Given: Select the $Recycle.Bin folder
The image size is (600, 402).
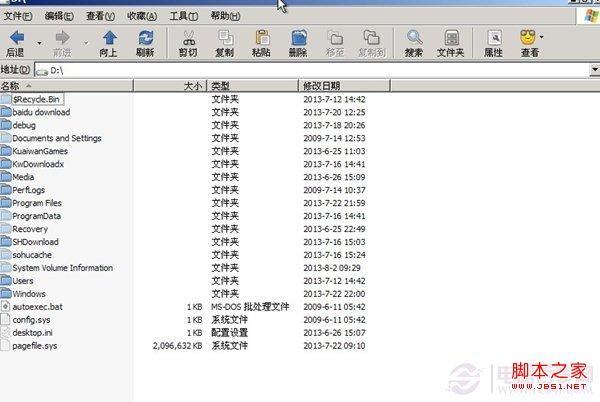Looking at the screenshot, I should click(x=36, y=99).
